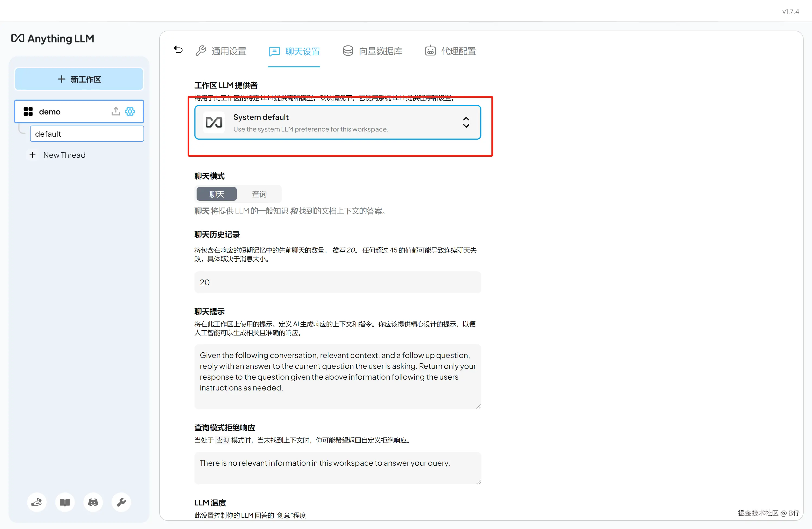This screenshot has height=529, width=812.
Task: Click the chat prompt text area
Action: [x=337, y=376]
